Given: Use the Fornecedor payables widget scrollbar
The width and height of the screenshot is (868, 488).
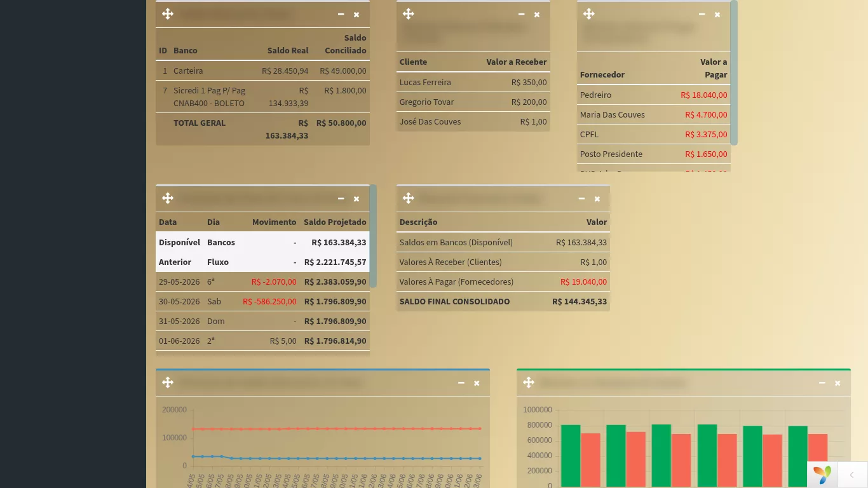Looking at the screenshot, I should [x=734, y=72].
